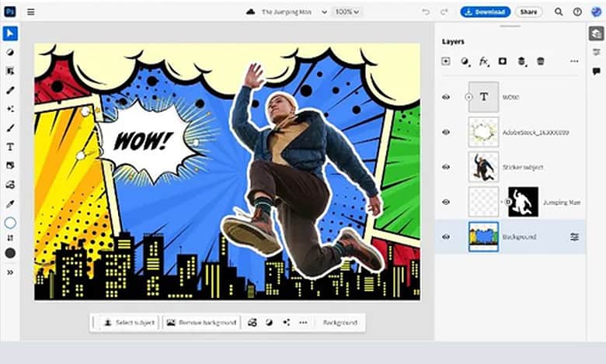The height and width of the screenshot is (364, 606).
Task: Click the Select subject button
Action: pyautogui.click(x=130, y=322)
